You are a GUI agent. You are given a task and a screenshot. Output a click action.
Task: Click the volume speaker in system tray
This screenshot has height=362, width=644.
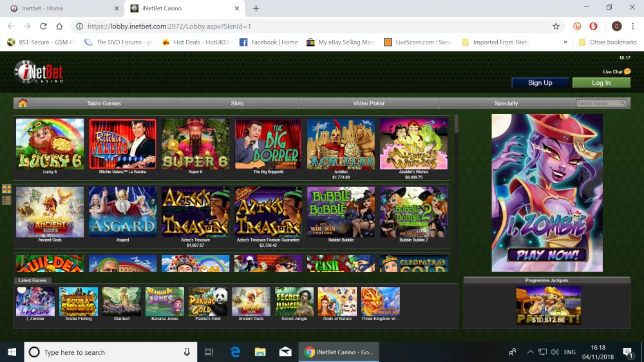coord(554,352)
